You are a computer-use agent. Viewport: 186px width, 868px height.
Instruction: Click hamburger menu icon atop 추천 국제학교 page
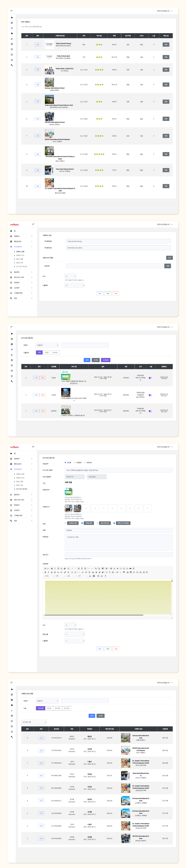point(12,11)
